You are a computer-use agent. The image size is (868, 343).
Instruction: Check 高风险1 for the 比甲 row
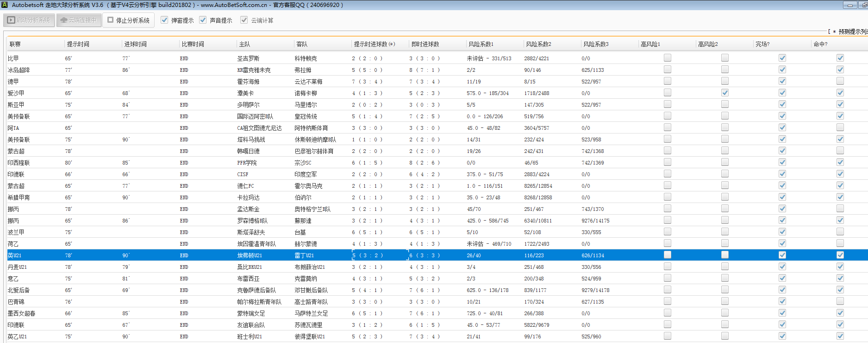[x=668, y=58]
